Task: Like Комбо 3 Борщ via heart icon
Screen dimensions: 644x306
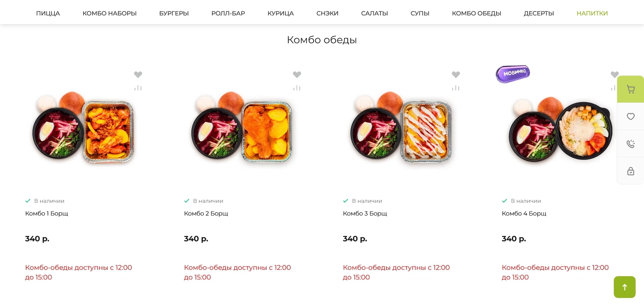Action: [455, 74]
